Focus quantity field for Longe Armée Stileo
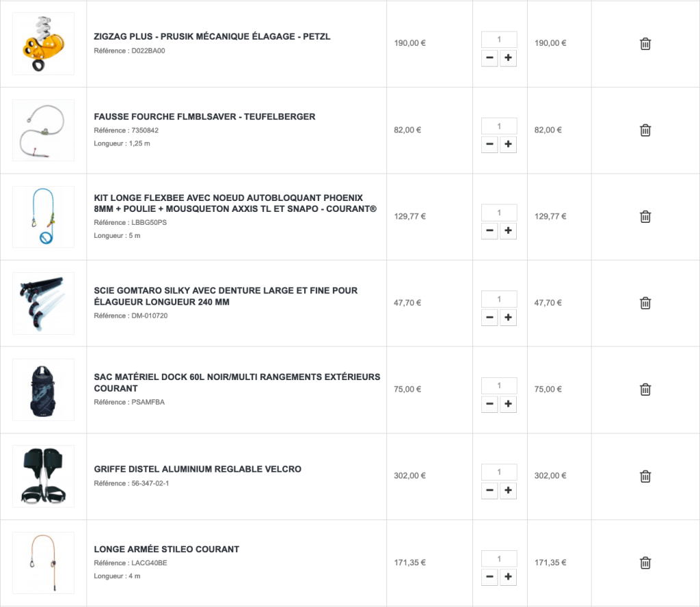Screen dimensions: 700x607 pos(499,559)
